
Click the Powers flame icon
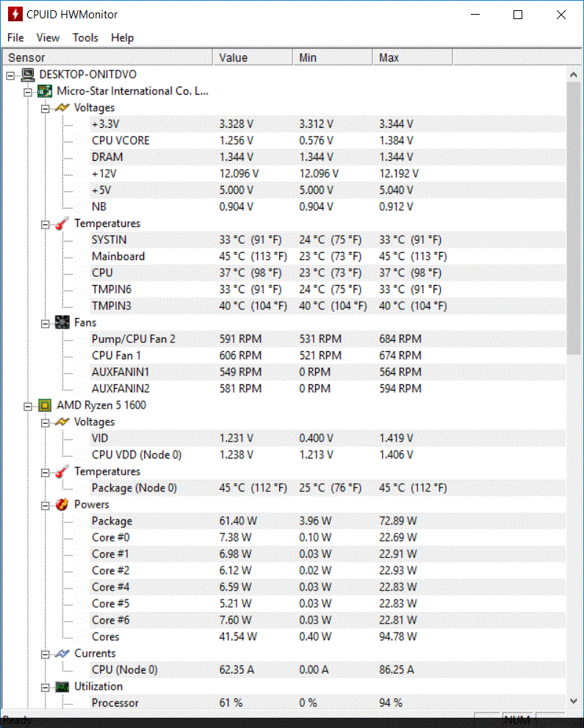[62, 504]
